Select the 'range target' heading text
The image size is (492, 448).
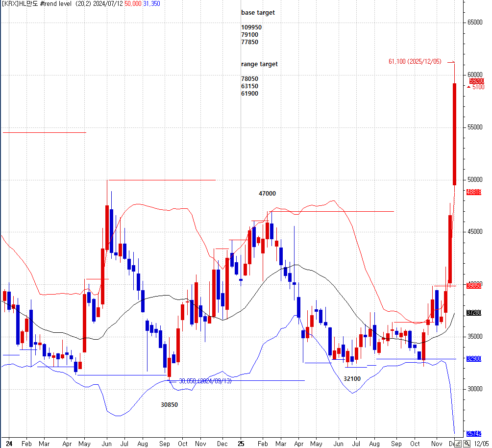coord(259,64)
